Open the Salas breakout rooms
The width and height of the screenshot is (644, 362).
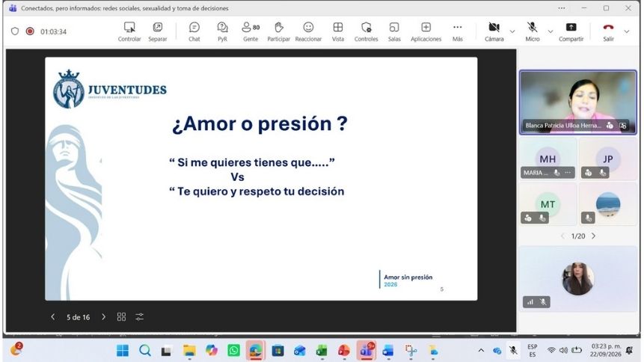click(x=394, y=31)
